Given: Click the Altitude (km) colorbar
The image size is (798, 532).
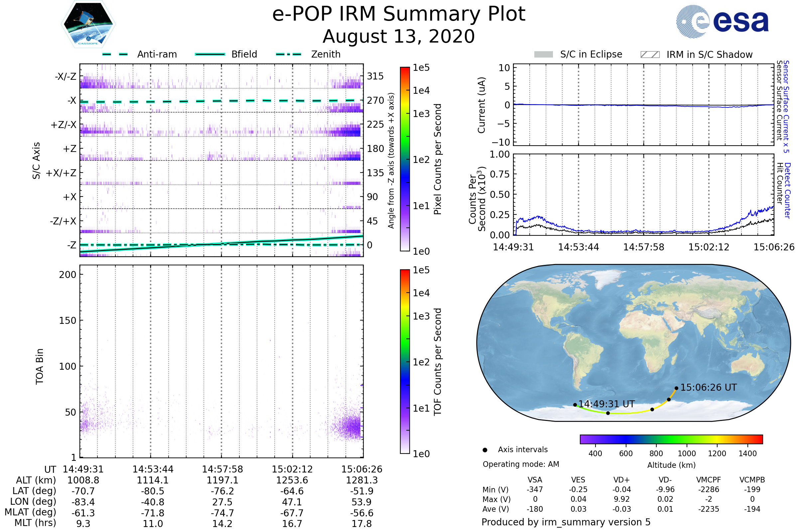Looking at the screenshot, I should click(671, 439).
